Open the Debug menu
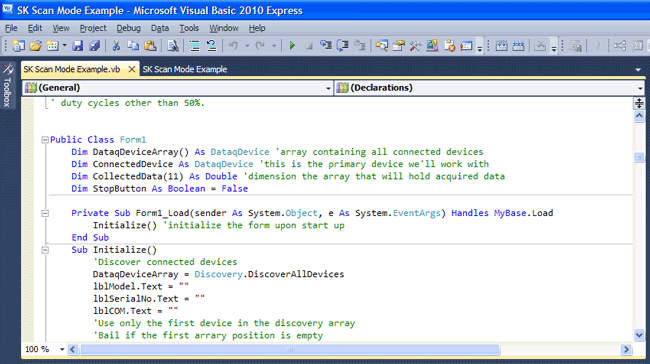 coord(129,28)
